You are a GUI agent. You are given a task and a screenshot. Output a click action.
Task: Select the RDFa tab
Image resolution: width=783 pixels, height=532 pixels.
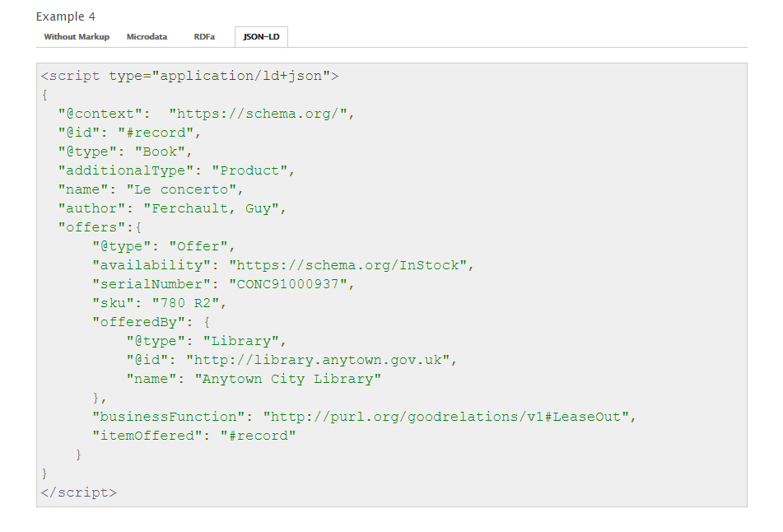pos(204,37)
